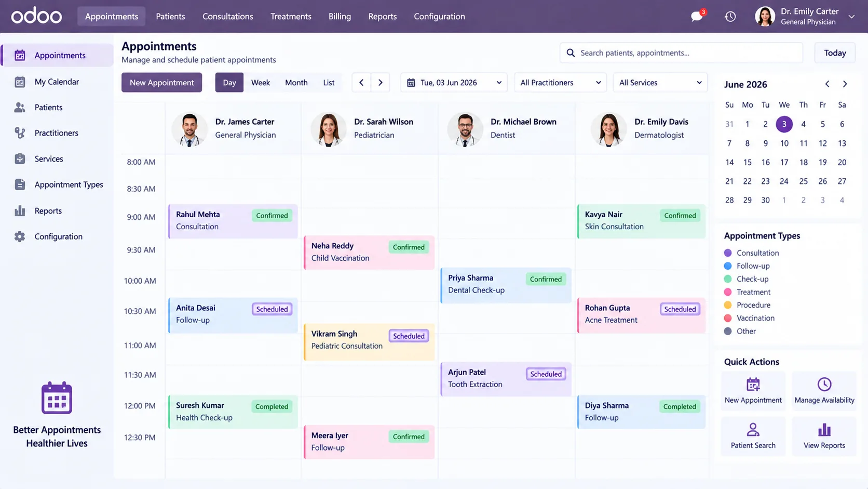The image size is (868, 489).
Task: Go to previous day arrow
Action: [361, 83]
